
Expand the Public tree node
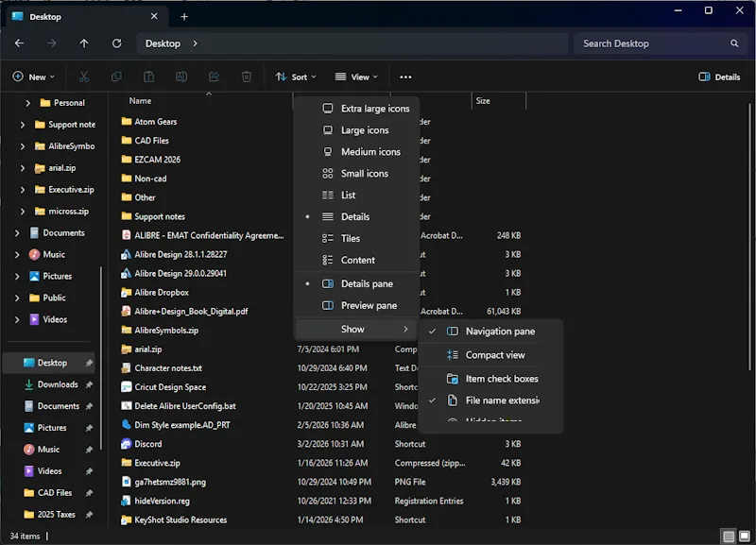click(17, 298)
